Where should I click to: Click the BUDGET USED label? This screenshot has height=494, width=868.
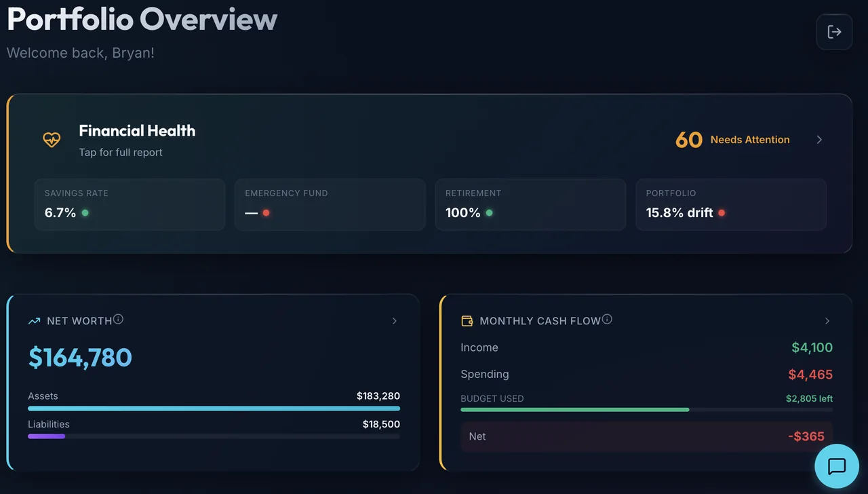click(x=492, y=398)
